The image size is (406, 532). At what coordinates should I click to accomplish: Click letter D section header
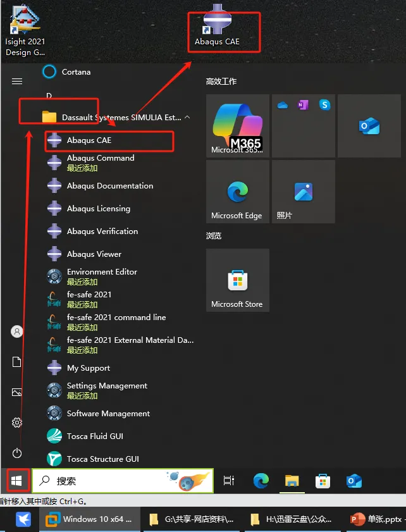(49, 96)
